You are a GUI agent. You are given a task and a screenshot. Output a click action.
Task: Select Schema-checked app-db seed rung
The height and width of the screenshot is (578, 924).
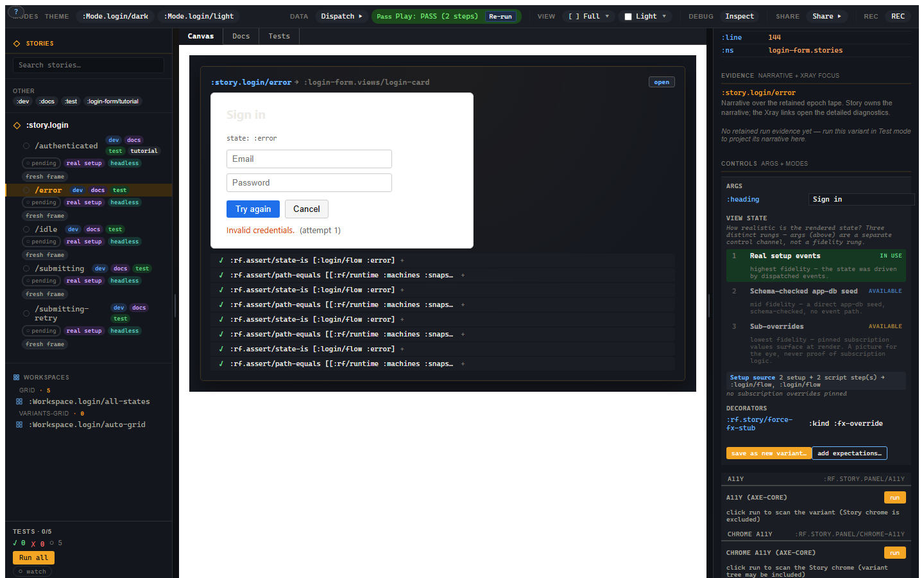[x=816, y=301]
